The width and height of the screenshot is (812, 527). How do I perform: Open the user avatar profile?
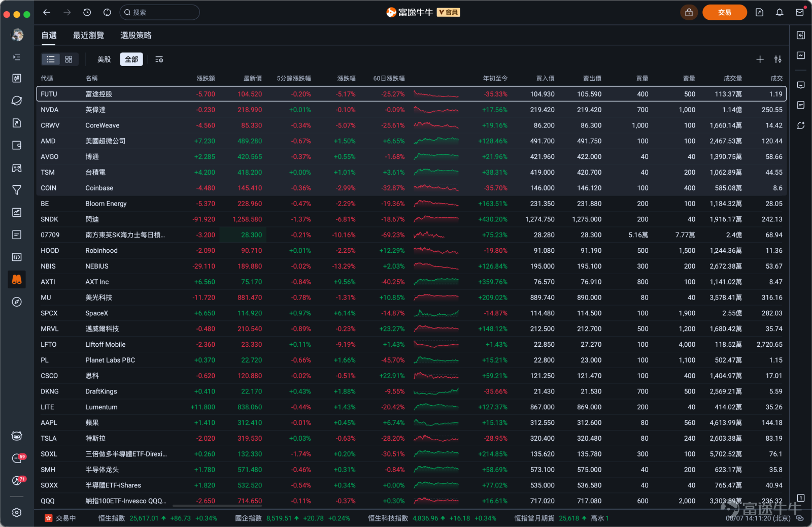pyautogui.click(x=17, y=35)
